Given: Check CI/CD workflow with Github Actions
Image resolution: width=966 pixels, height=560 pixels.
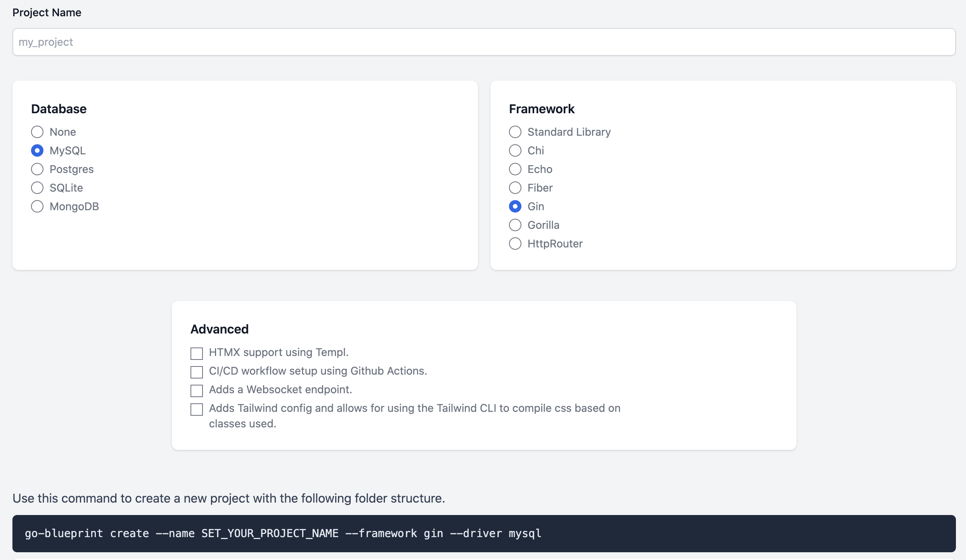Looking at the screenshot, I should (197, 372).
